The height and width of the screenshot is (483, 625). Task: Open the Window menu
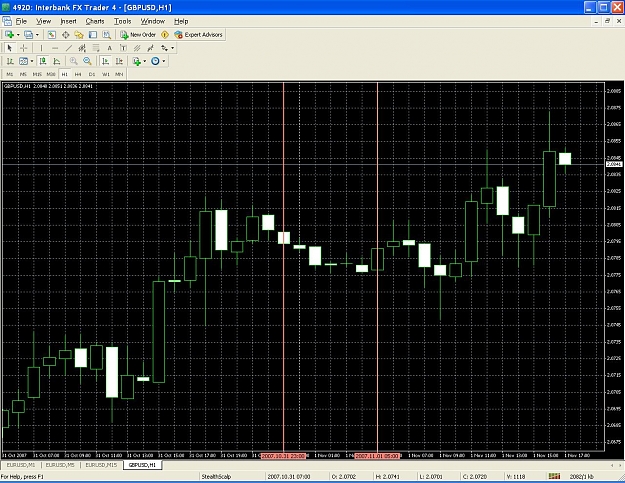153,21
